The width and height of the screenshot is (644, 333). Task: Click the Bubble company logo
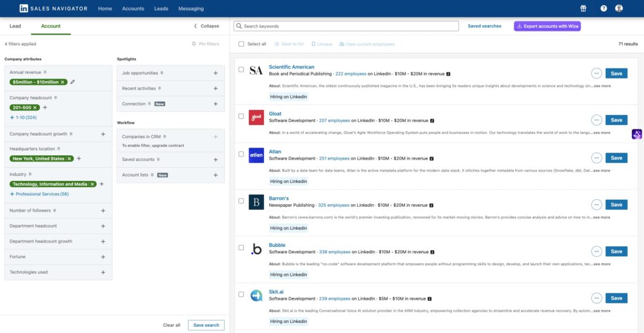257,249
